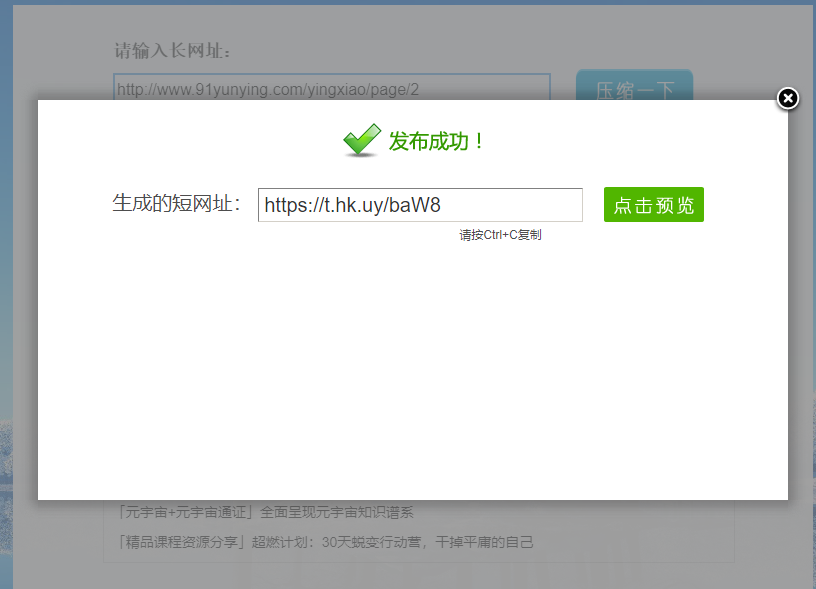Screen dimensions: 816x589
Task: Click the 生成的短网址 label
Action: (x=176, y=203)
